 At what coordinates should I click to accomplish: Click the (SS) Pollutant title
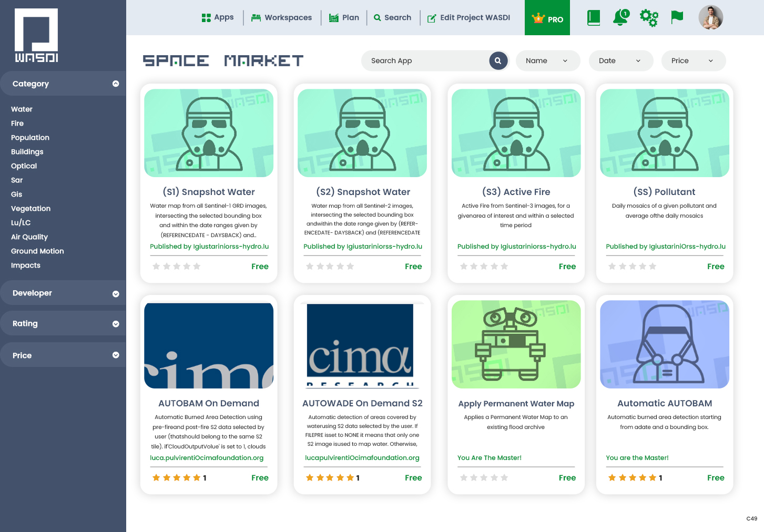[665, 192]
